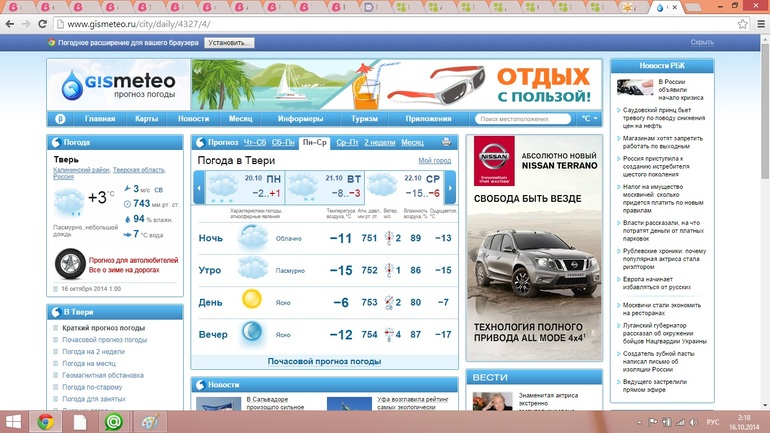770x433 pixels.
Task: Open Chrome menu hamburger icon
Action: [x=761, y=24]
